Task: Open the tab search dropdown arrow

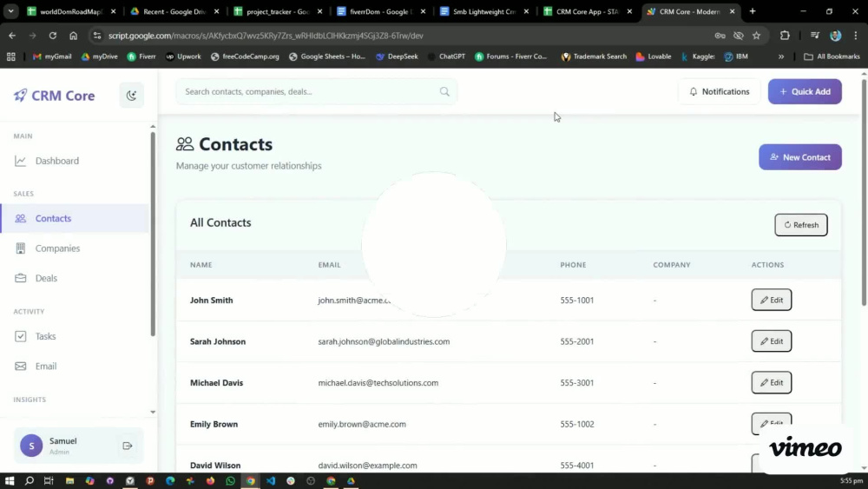Action: point(11,11)
